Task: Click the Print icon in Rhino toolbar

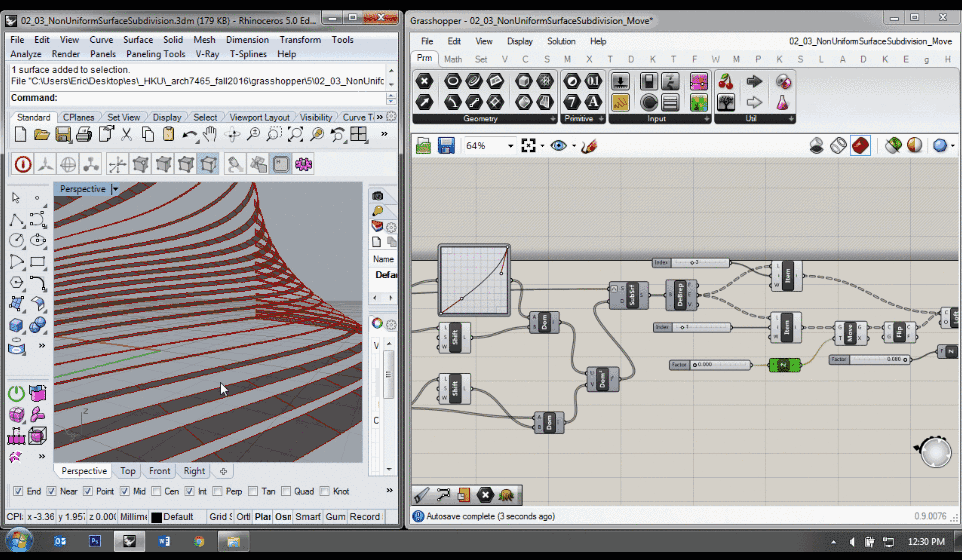Action: tap(85, 134)
